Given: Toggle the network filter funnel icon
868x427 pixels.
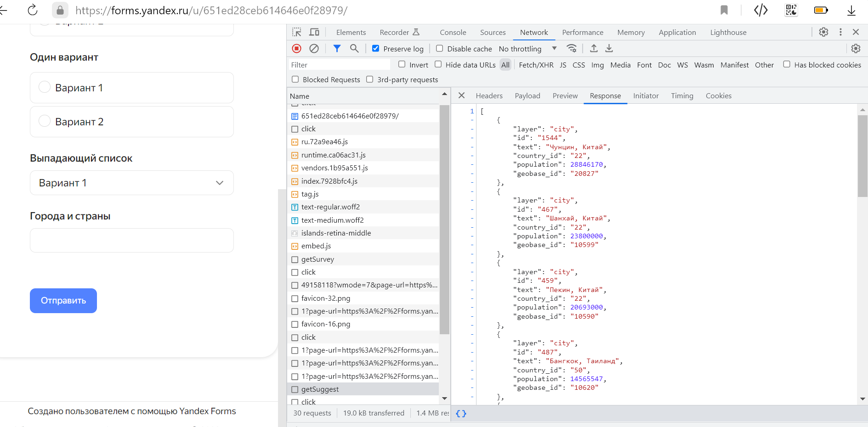Looking at the screenshot, I should [x=337, y=49].
